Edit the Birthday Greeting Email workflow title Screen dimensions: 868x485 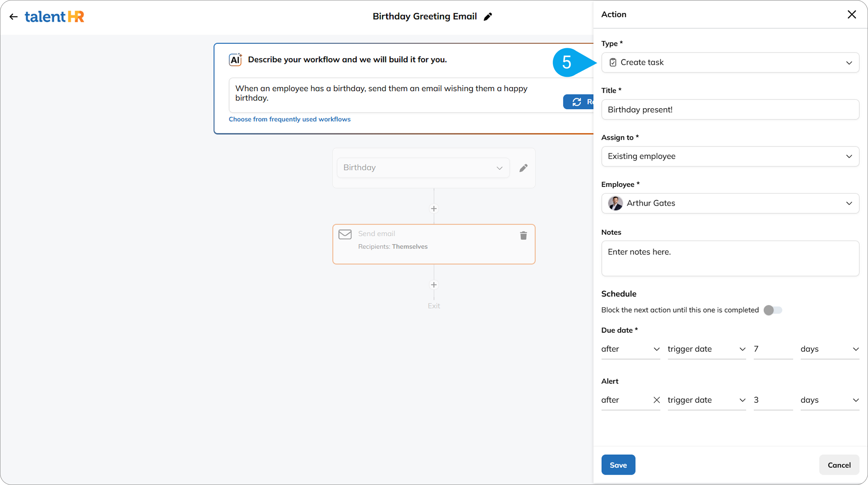pos(488,17)
